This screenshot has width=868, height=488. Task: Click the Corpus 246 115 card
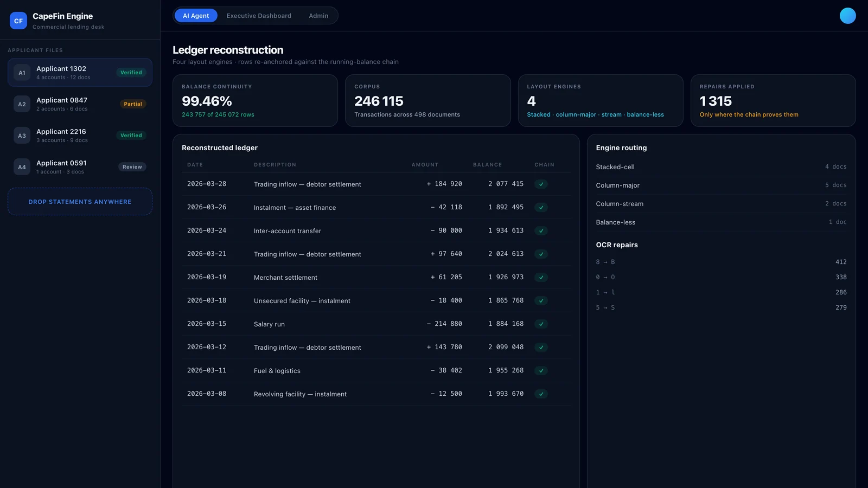pos(428,101)
